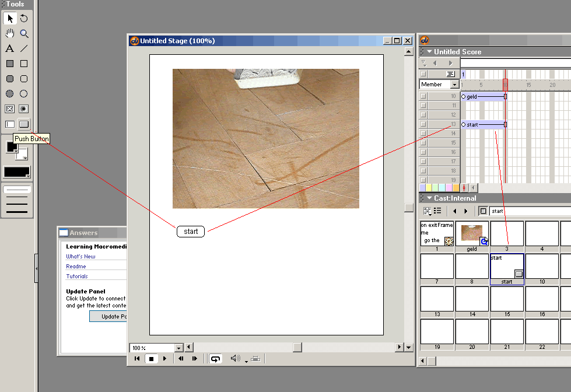Mute sprite channel 17 in Score

click(423, 162)
